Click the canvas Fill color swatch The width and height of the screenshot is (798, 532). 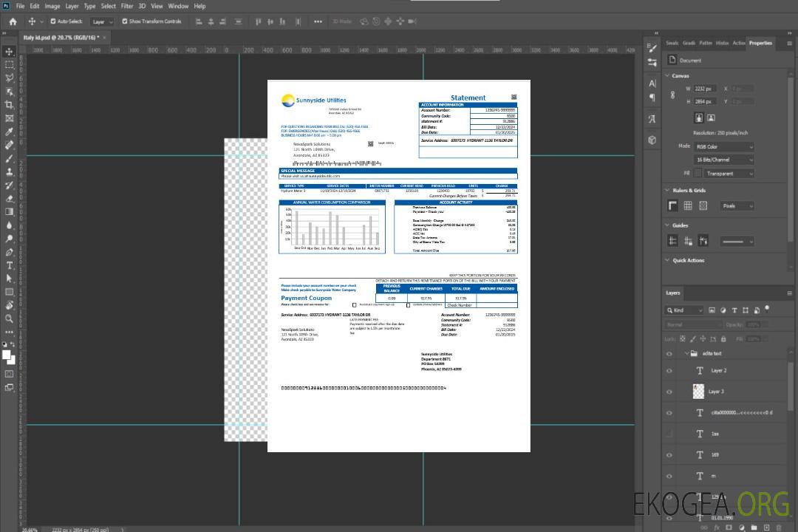point(698,174)
